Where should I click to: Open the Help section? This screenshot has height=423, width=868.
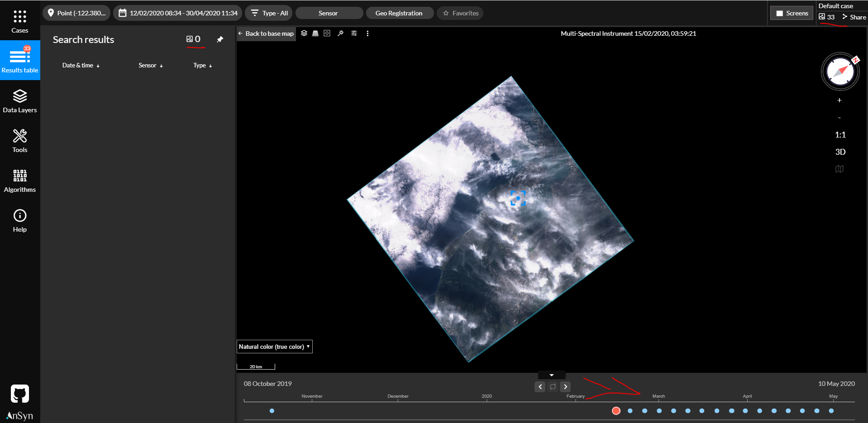click(20, 220)
